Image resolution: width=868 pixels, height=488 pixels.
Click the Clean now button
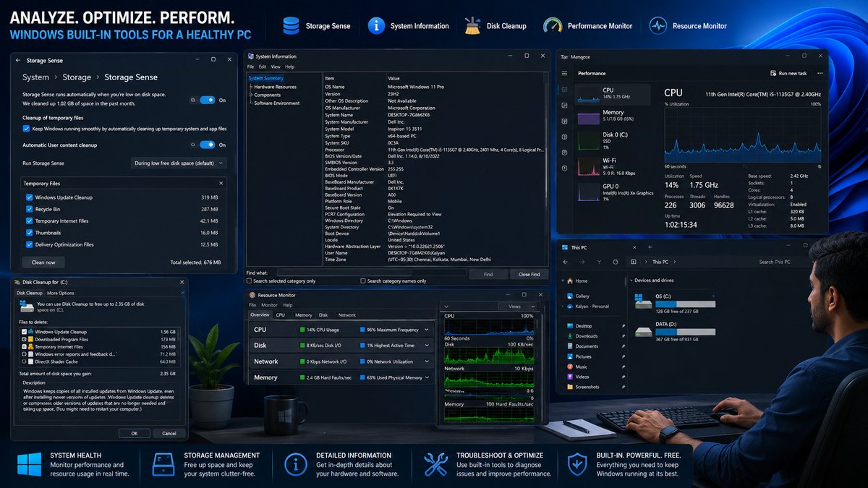[43, 262]
